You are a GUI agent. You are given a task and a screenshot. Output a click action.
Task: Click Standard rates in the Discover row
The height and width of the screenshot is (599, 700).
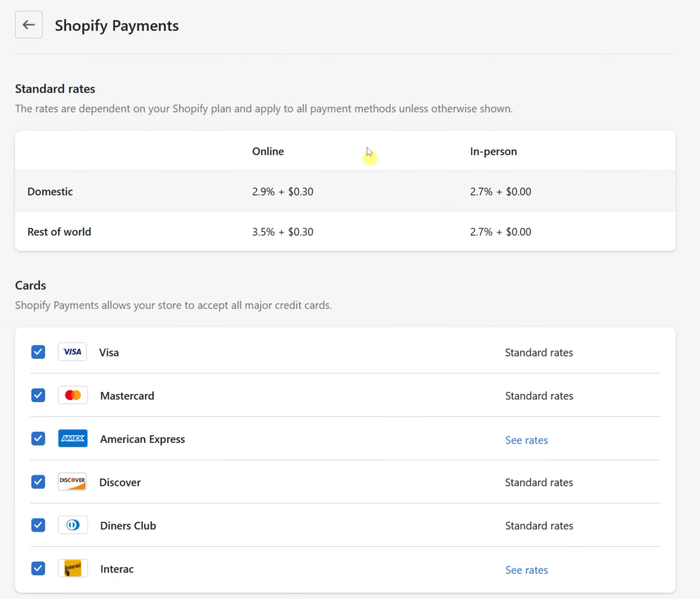pyautogui.click(x=539, y=482)
